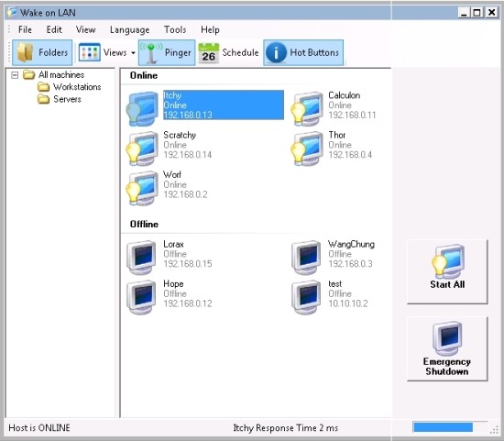Toggle the Folders pane button
This screenshot has width=504, height=441.
click(x=42, y=52)
